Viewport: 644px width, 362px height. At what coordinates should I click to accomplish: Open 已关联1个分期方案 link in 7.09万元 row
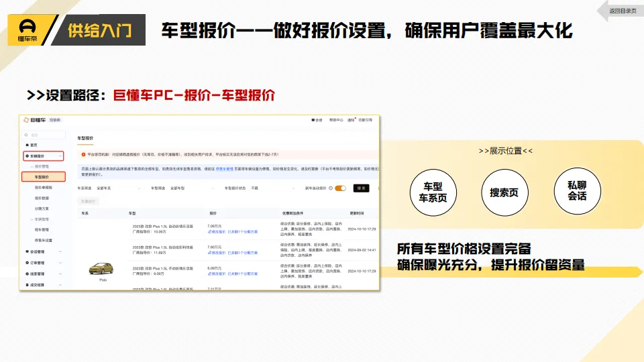click(242, 232)
